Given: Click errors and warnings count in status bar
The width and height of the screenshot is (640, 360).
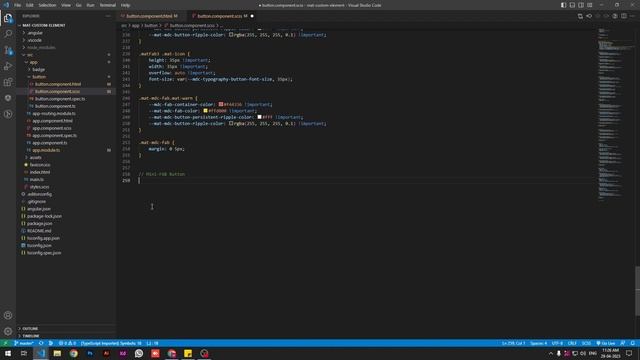Looking at the screenshot, I should click(67, 343).
